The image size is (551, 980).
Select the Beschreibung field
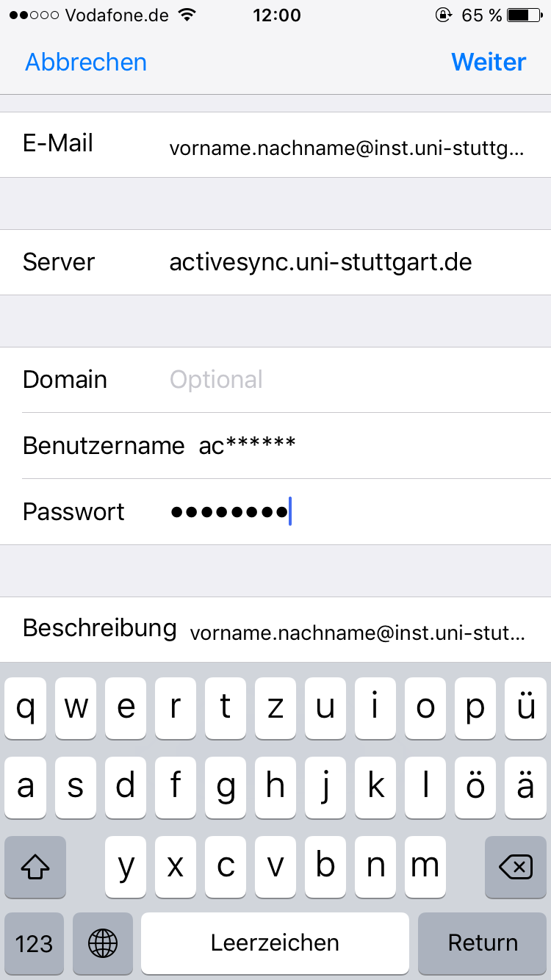(x=275, y=630)
